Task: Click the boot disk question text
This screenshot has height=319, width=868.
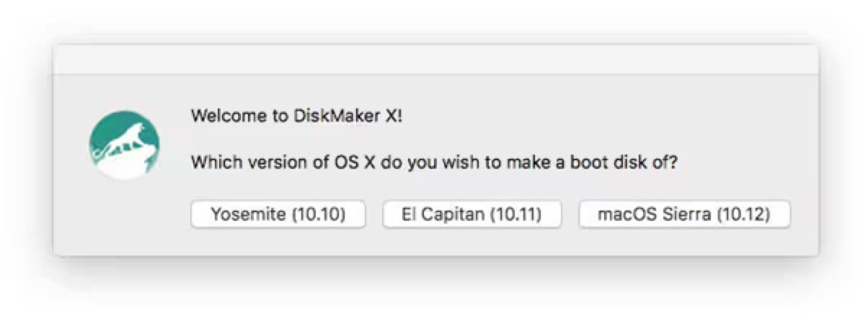Action: [434, 163]
